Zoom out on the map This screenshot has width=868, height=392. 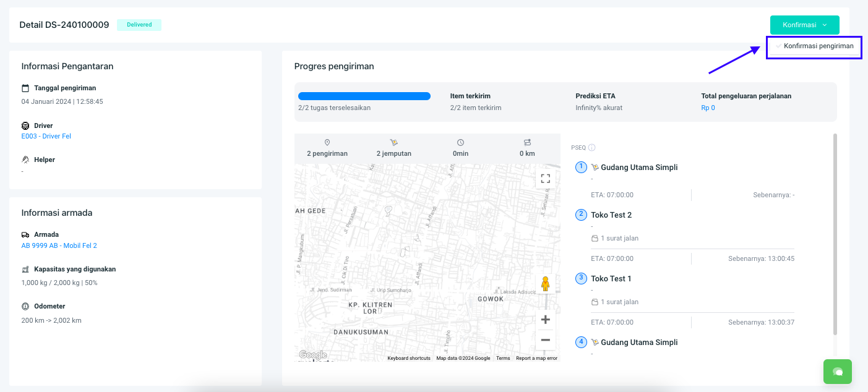coord(545,340)
